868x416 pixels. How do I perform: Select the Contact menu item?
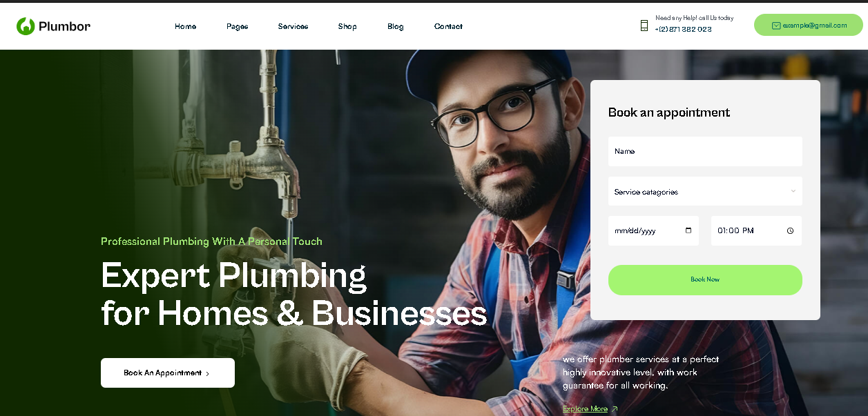point(448,26)
